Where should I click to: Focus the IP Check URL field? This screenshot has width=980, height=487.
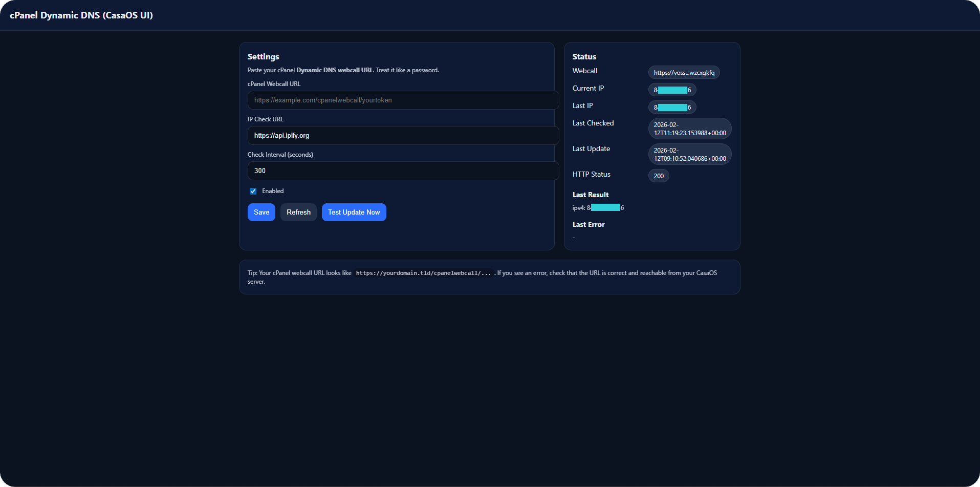pos(403,136)
